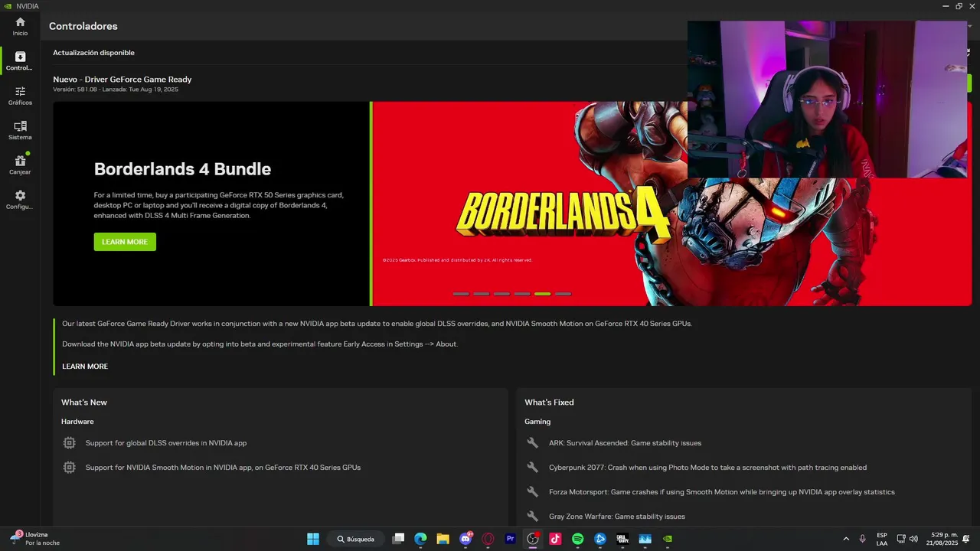Click the 'Actualización disponible' heading

pyautogui.click(x=93, y=53)
